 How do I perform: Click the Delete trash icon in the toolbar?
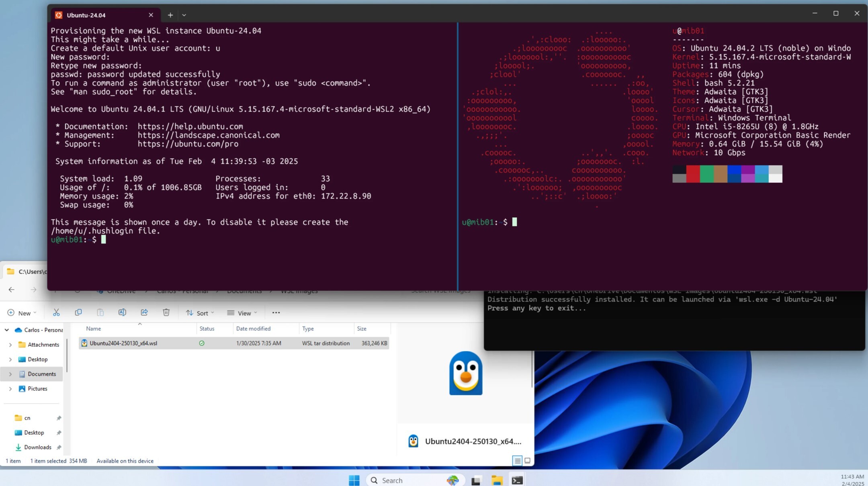pyautogui.click(x=166, y=312)
